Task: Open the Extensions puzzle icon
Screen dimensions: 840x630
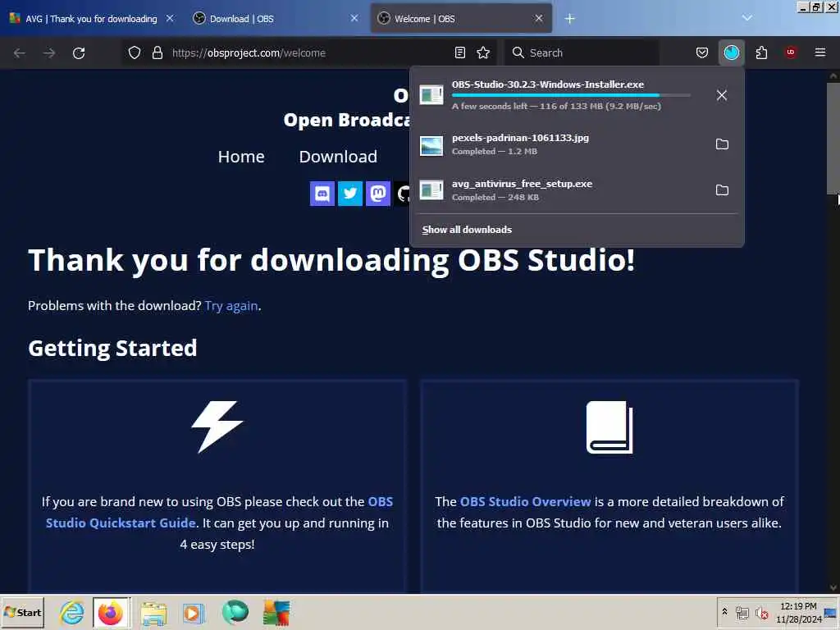Action: point(761,52)
